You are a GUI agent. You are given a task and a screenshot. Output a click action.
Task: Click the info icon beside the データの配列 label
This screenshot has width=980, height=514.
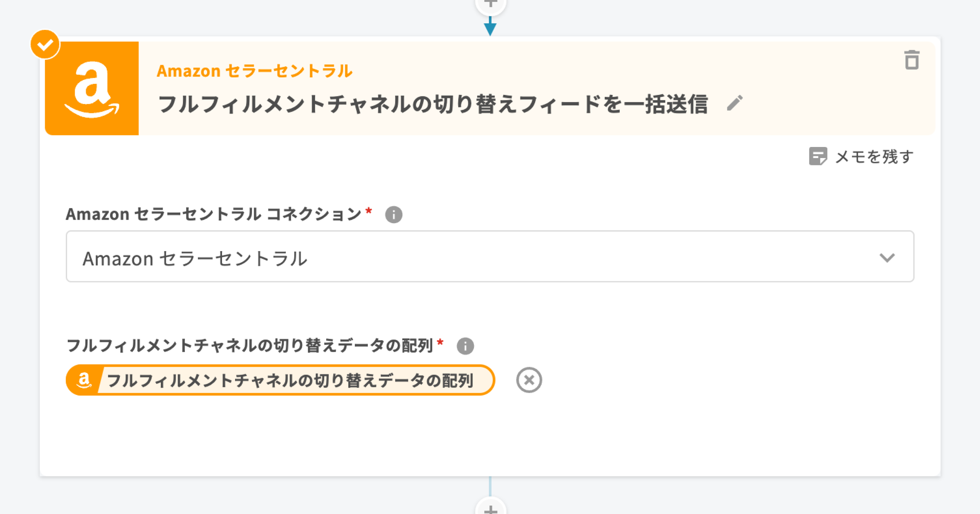(x=465, y=346)
